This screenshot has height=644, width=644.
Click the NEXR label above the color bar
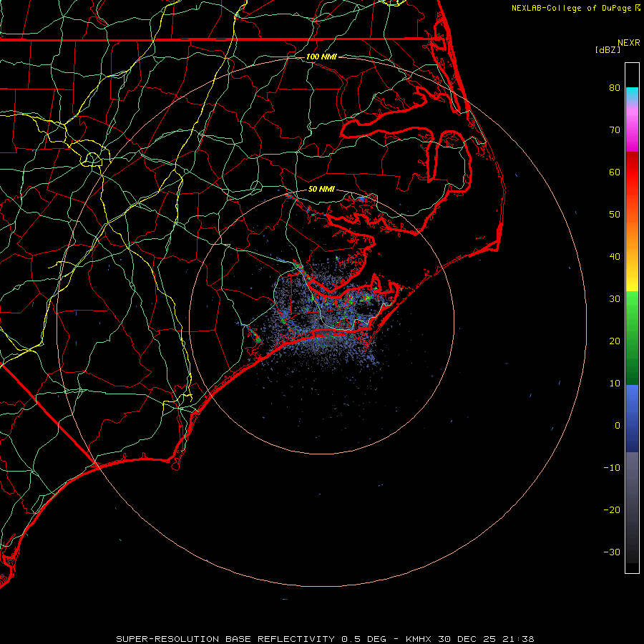tap(628, 43)
